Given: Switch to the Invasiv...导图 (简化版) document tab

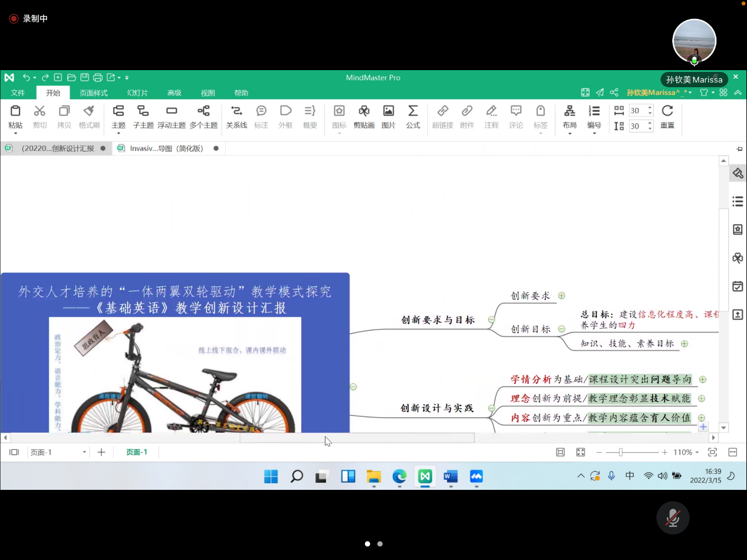Looking at the screenshot, I should (x=167, y=149).
